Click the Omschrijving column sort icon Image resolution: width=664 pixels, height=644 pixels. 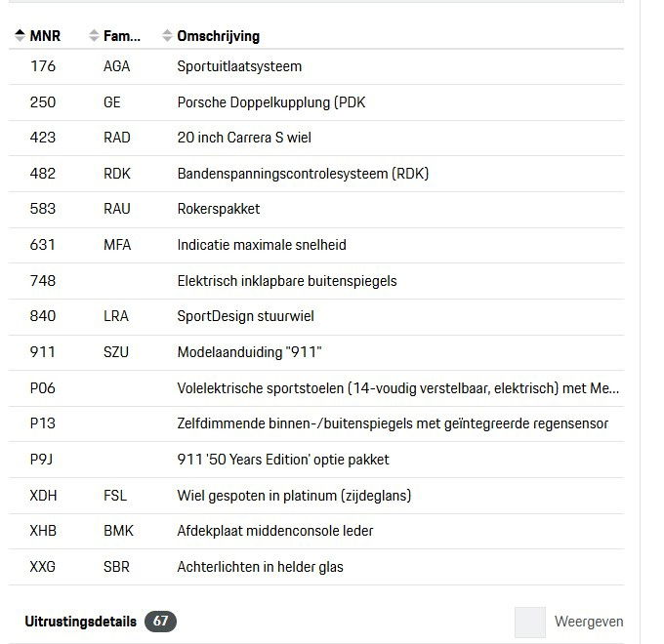point(168,37)
